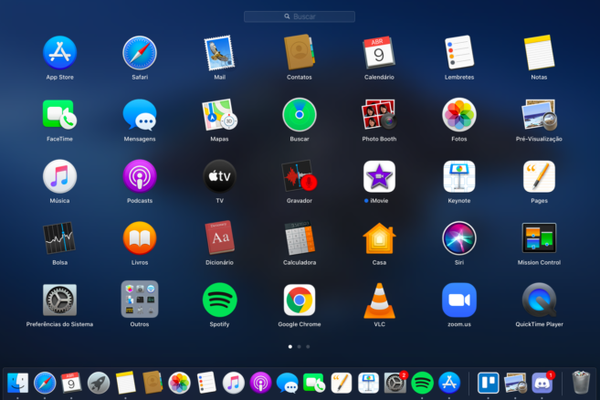The height and width of the screenshot is (400, 600).
Task: Open Calendar in the Dock
Action: pos(71,382)
